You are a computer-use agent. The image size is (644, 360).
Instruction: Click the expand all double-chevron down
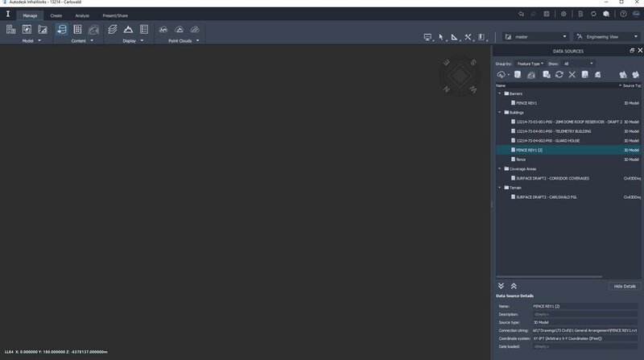[x=501, y=286]
